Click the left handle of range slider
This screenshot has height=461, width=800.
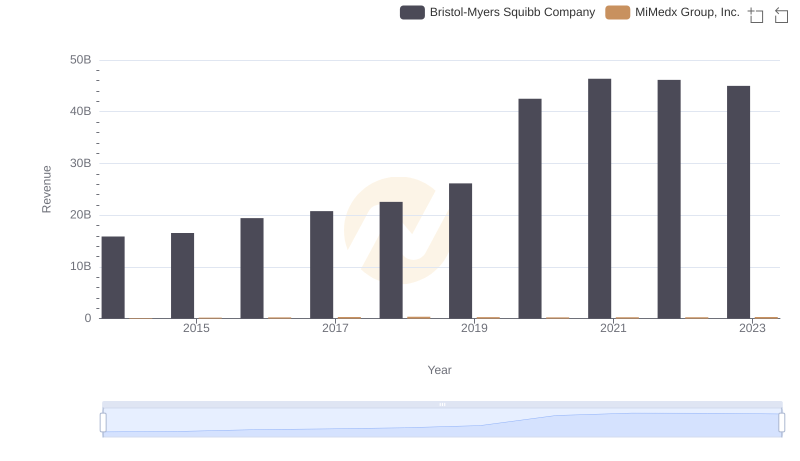(x=103, y=423)
